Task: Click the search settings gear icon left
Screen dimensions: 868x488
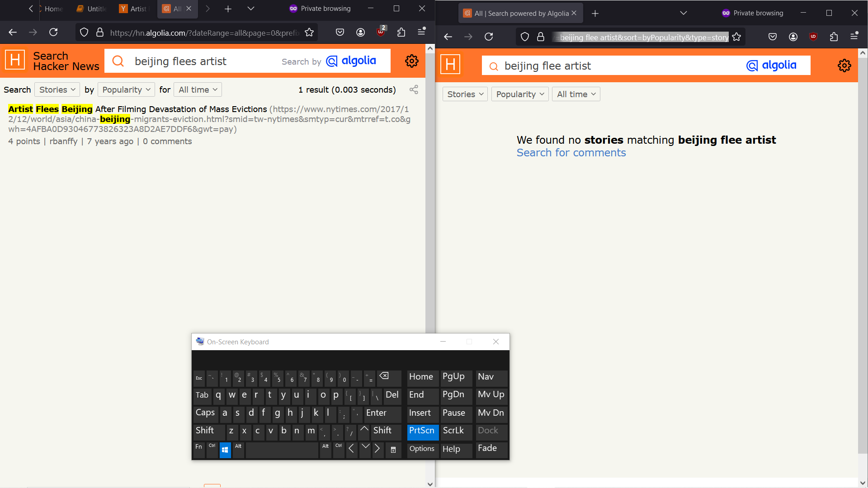Action: click(x=411, y=61)
